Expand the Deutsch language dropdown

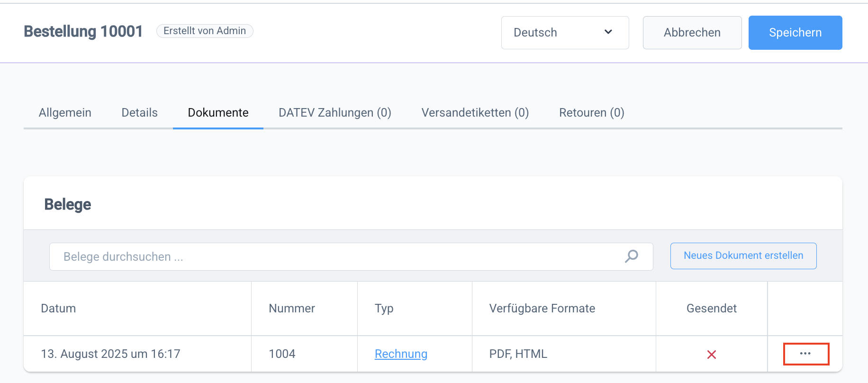pos(565,33)
